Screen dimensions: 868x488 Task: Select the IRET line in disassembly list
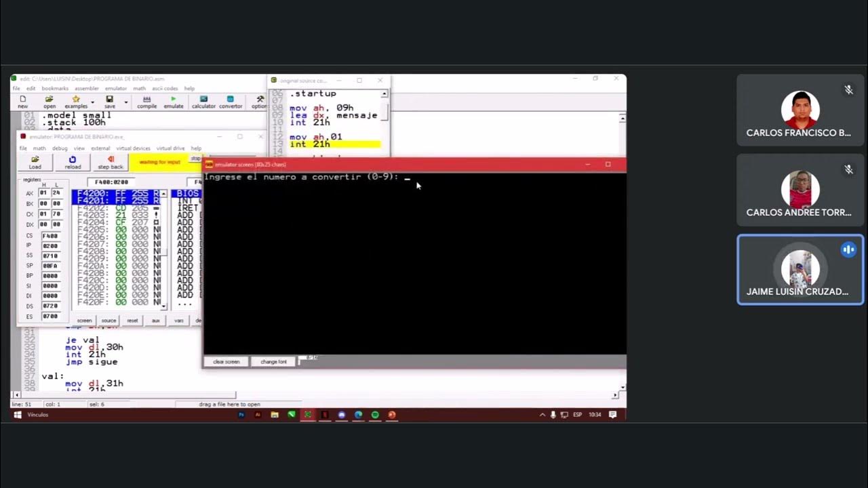[186, 208]
